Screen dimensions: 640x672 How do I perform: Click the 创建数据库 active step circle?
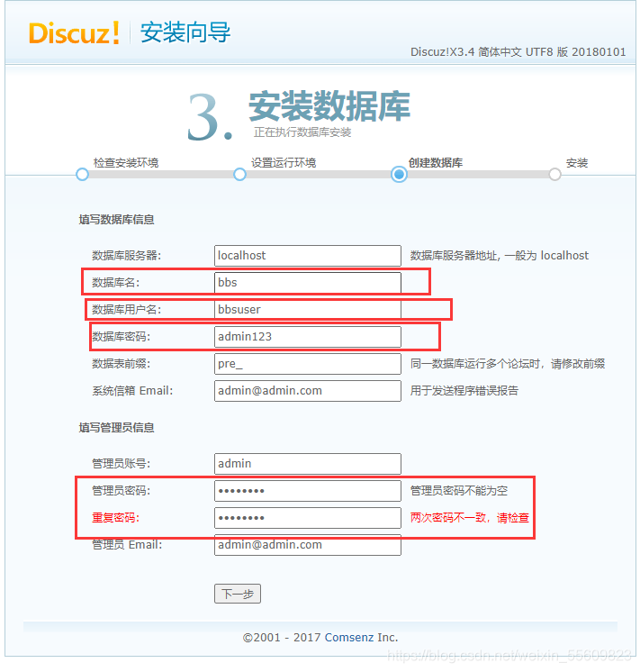399,175
